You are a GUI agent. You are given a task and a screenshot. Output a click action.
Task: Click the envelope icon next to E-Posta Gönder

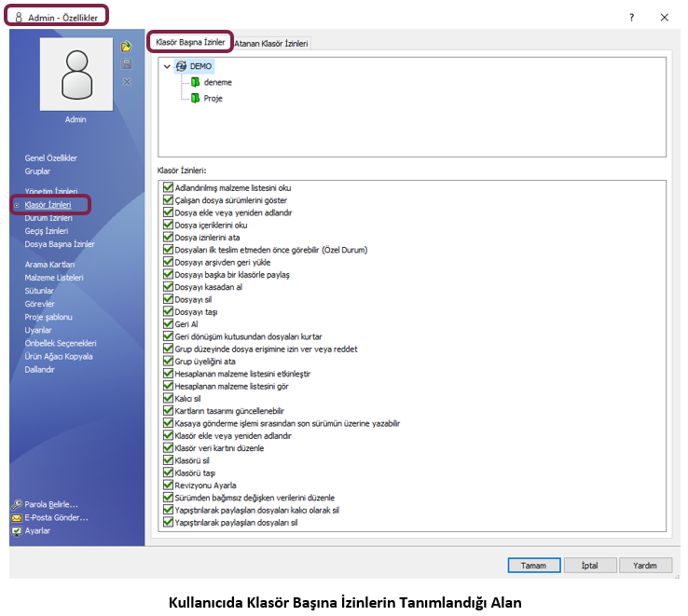point(17,517)
